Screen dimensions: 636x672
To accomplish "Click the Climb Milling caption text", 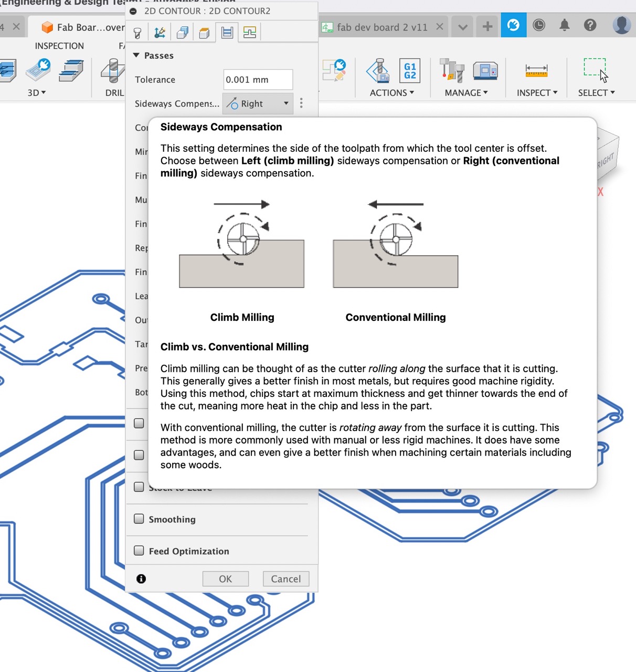I will 242,318.
